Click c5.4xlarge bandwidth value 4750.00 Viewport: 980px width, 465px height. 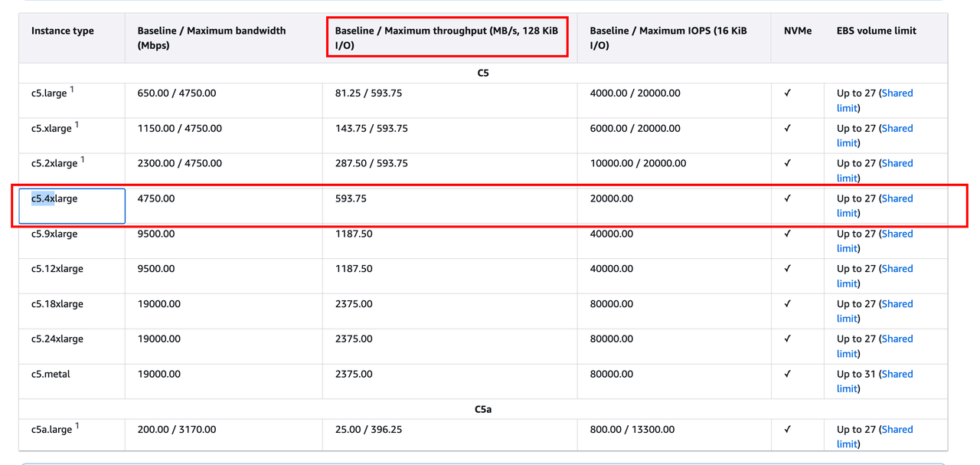click(156, 198)
